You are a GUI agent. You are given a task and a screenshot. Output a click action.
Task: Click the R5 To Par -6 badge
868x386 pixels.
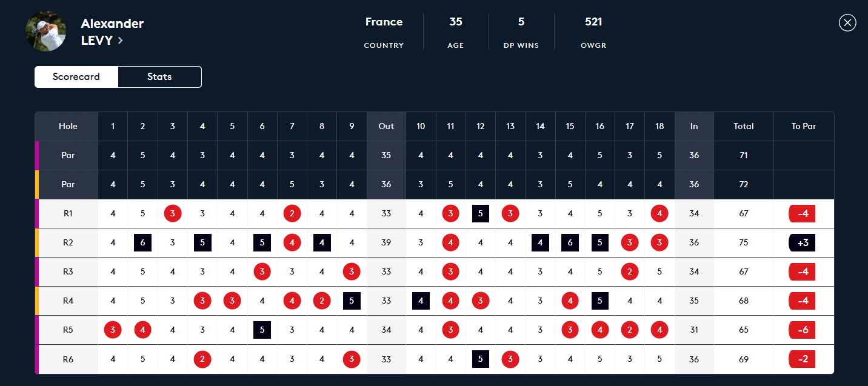click(x=802, y=330)
